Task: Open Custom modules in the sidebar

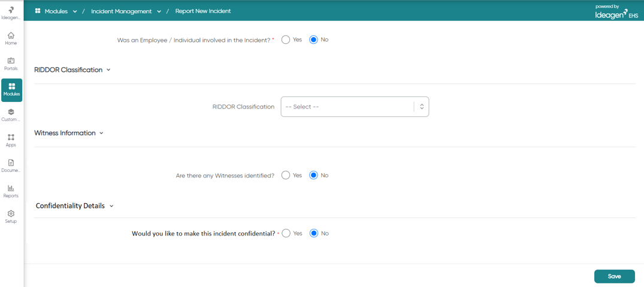Action: tap(11, 114)
